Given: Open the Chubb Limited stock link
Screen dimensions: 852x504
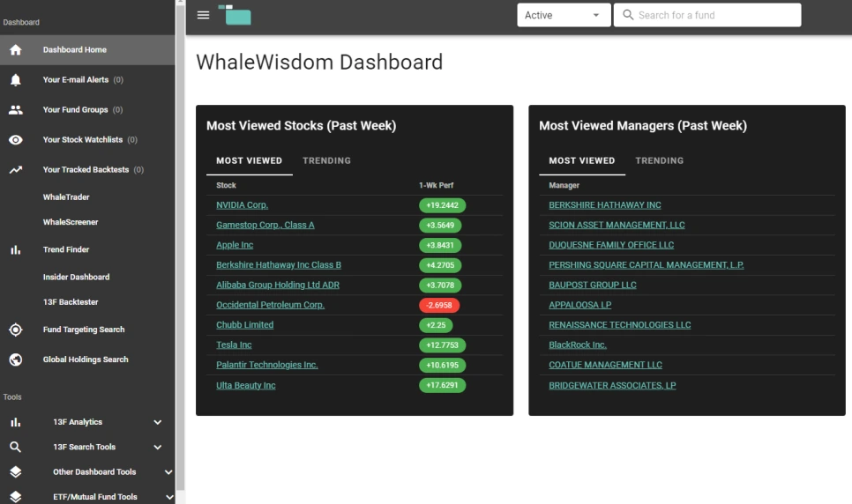Looking at the screenshot, I should pyautogui.click(x=245, y=325).
